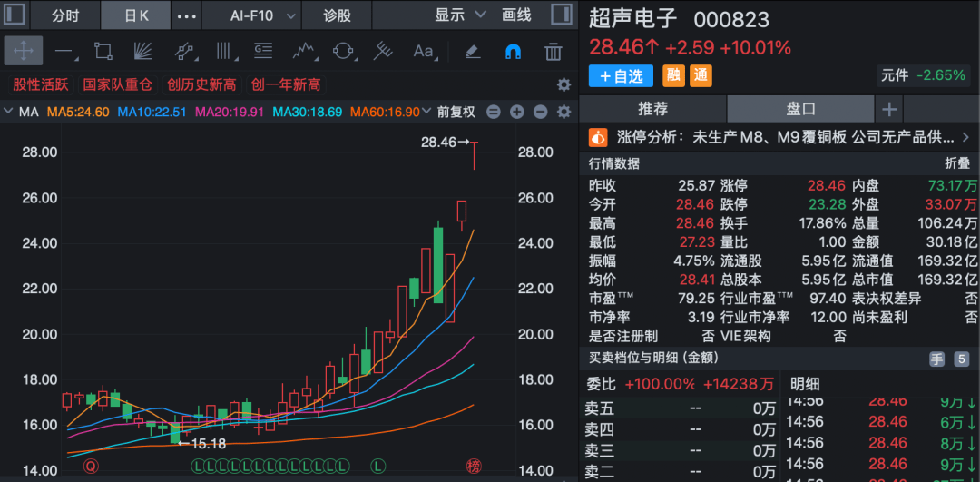Click the 超声电子 stock name

[x=633, y=19]
